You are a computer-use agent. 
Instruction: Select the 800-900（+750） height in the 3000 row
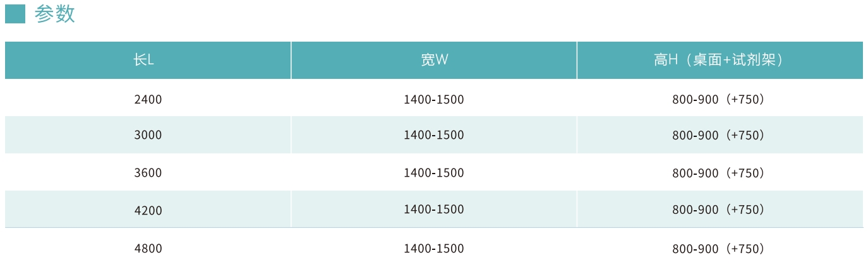click(x=719, y=135)
